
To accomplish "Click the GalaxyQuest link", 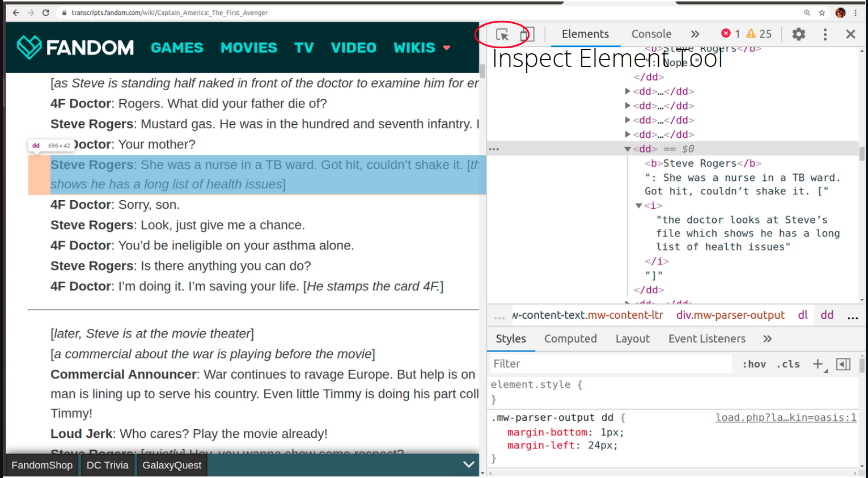I will coord(172,465).
